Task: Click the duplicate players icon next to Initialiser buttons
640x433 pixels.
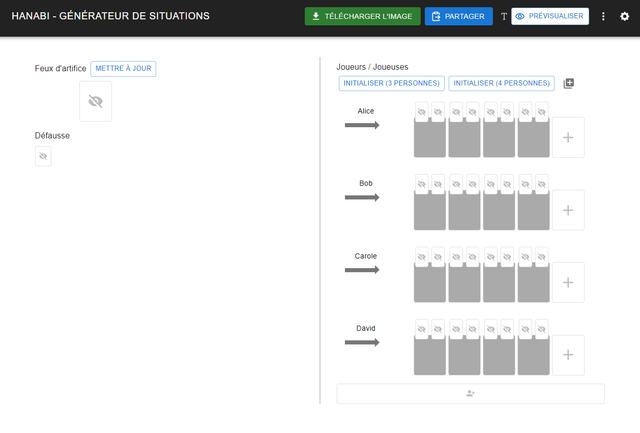Action: (x=569, y=83)
